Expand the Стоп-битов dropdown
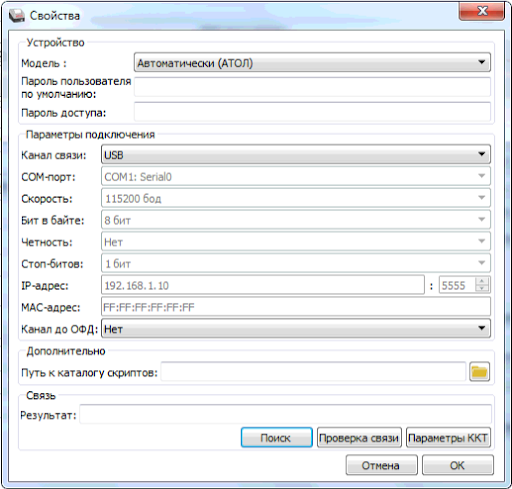 tap(296, 264)
